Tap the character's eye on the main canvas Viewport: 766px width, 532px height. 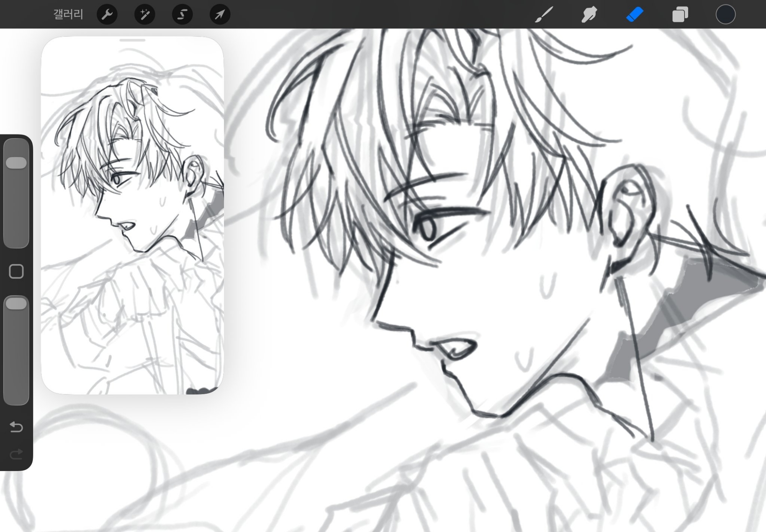[427, 228]
